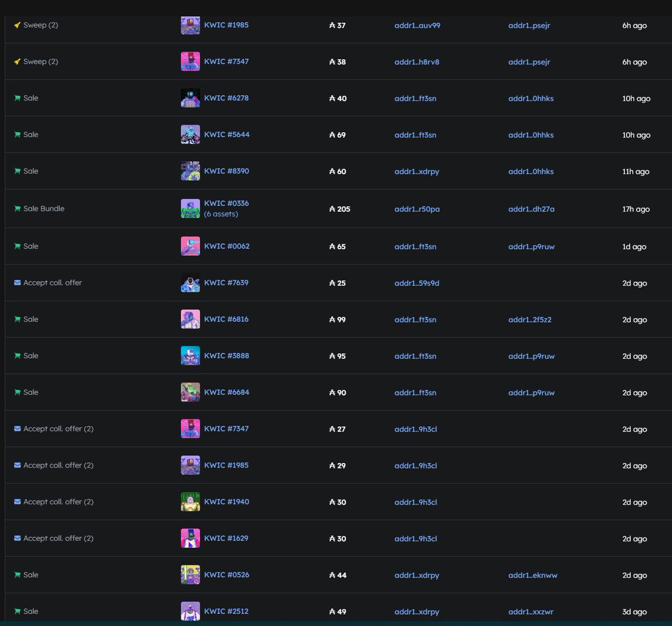The image size is (672, 626).
Task: Open buyer address addr1..psejr in KWIC #1985 row
Action: (x=529, y=26)
